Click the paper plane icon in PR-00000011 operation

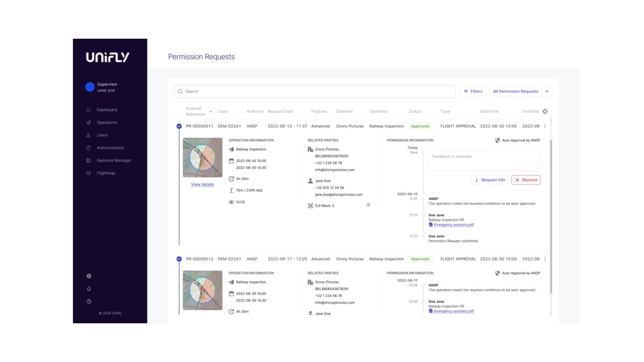tap(231, 149)
